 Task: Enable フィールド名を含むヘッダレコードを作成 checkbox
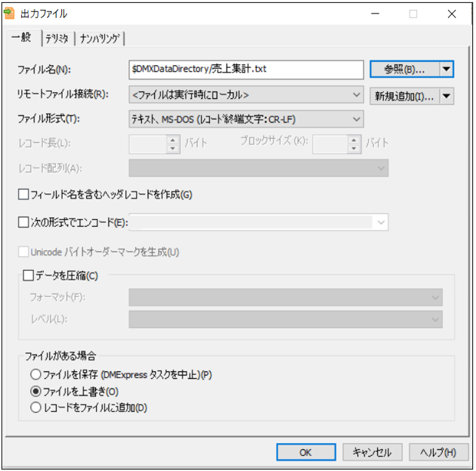[x=23, y=194]
